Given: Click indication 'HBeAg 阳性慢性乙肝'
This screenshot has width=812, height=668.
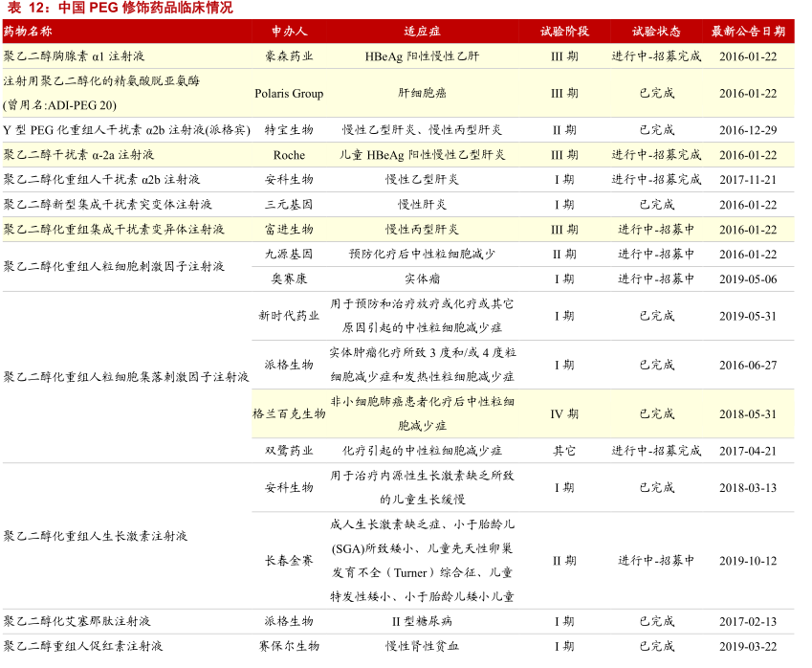Looking at the screenshot, I should coord(422,56).
